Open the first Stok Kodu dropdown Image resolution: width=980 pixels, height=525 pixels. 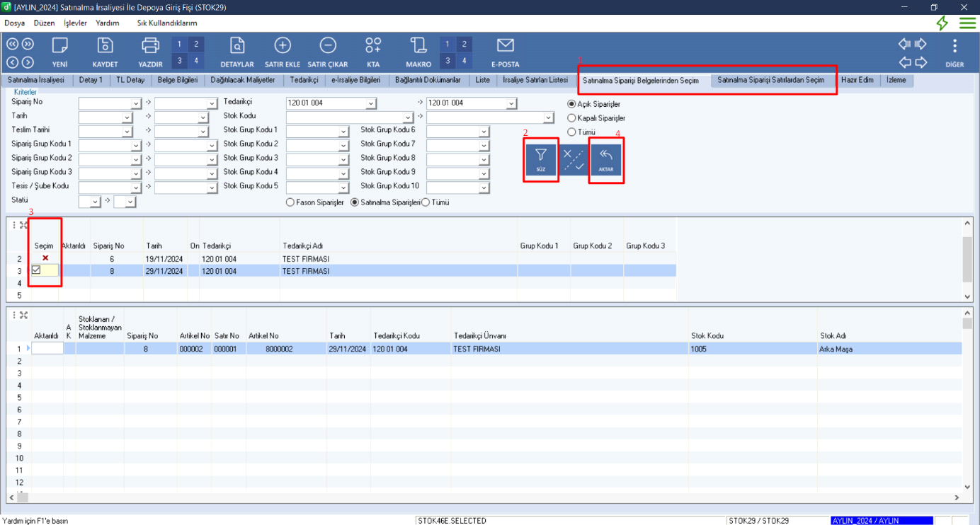(x=408, y=117)
